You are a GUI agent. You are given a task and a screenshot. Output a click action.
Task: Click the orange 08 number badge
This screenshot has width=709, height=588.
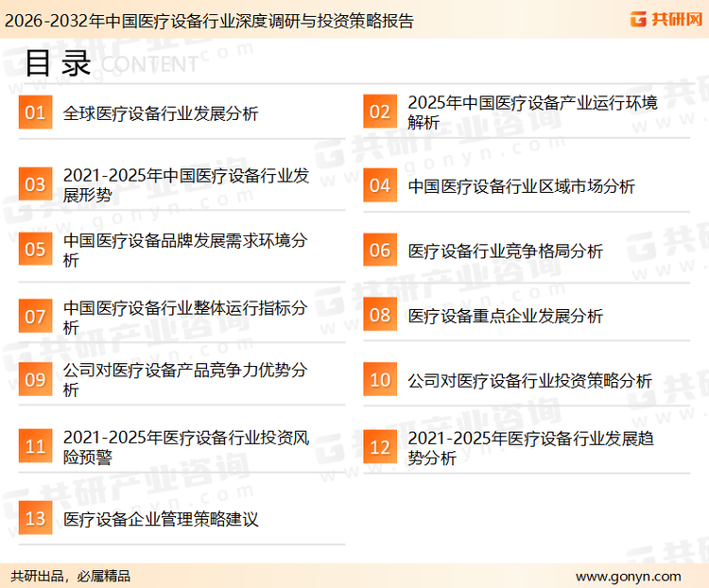pos(380,315)
